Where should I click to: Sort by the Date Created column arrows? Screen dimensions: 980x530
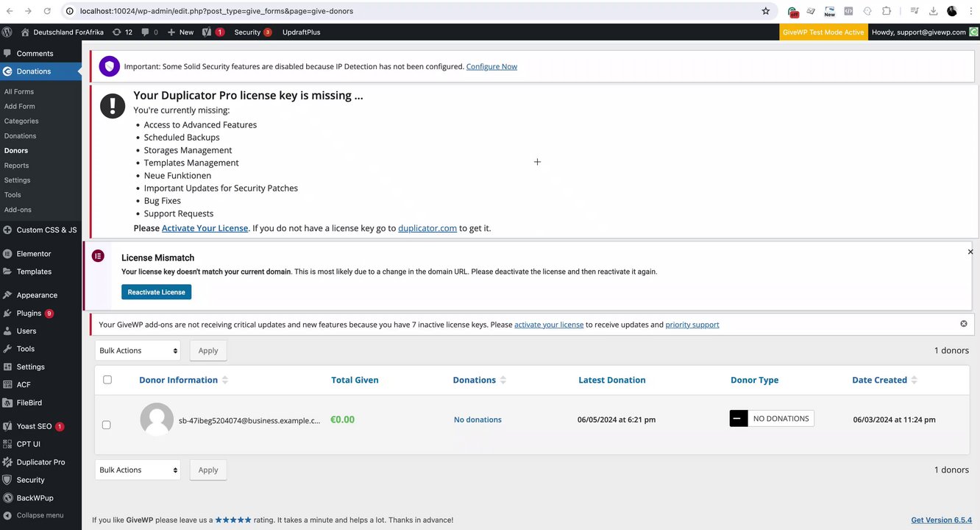click(x=914, y=381)
